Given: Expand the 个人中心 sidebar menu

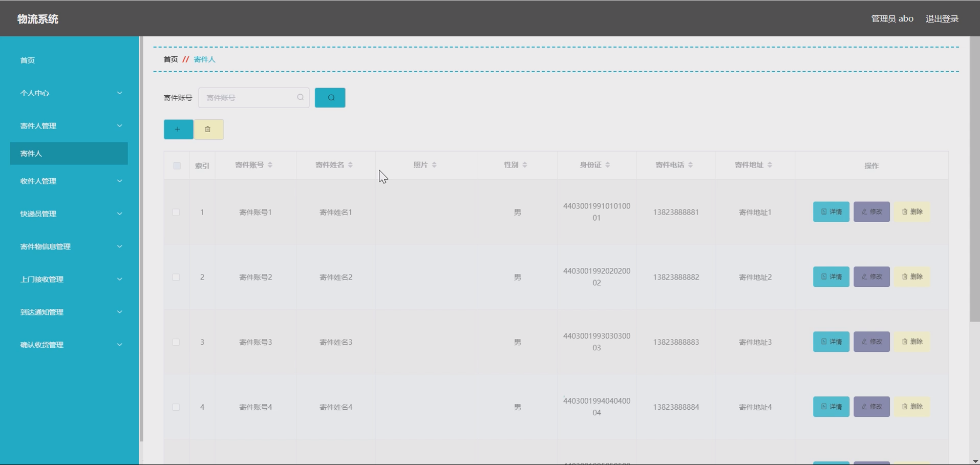Looking at the screenshot, I should (x=69, y=93).
